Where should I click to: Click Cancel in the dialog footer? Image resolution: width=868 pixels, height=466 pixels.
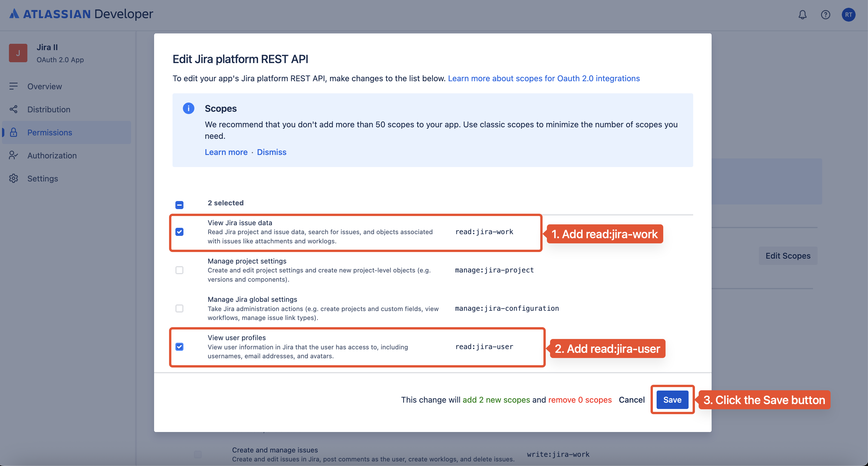coord(632,400)
